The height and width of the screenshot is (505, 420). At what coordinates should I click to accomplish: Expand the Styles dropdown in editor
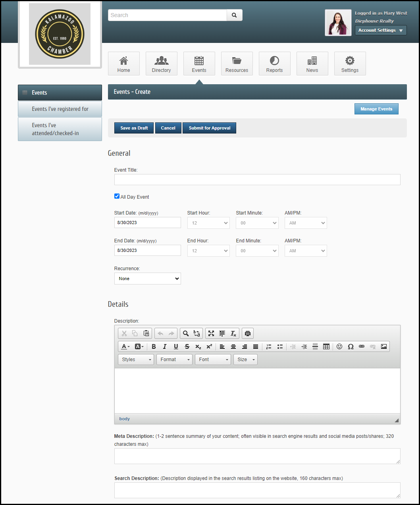coord(136,360)
